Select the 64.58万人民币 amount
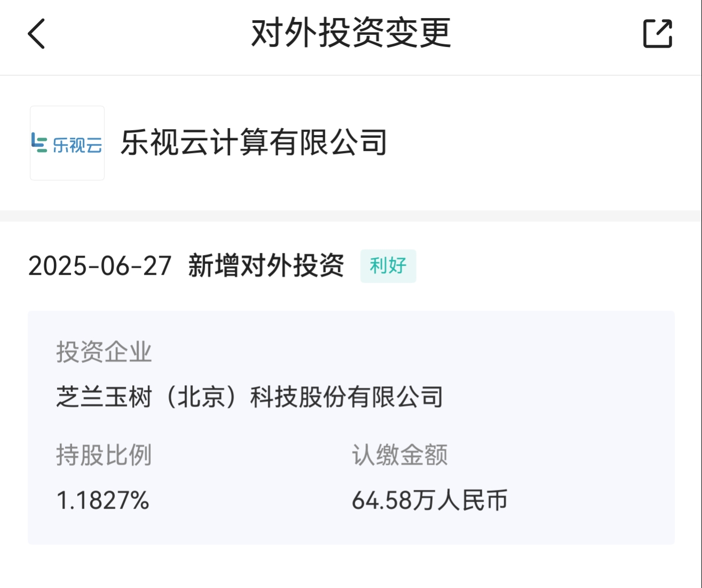This screenshot has width=702, height=588. pyautogui.click(x=429, y=500)
